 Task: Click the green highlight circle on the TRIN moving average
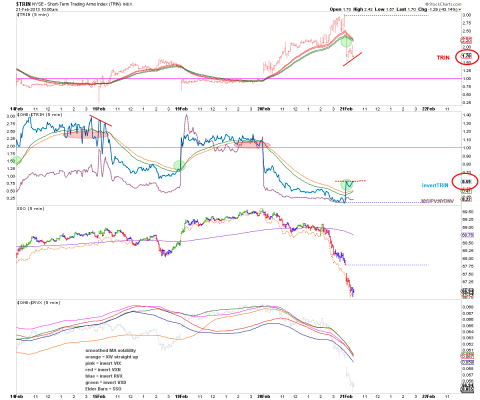[x=346, y=41]
